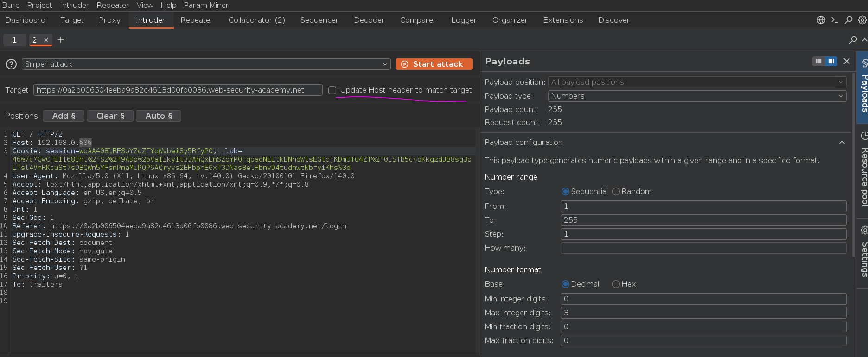Click the Clear § position button
Viewport: 868px width, 357px height.
pyautogui.click(x=110, y=116)
